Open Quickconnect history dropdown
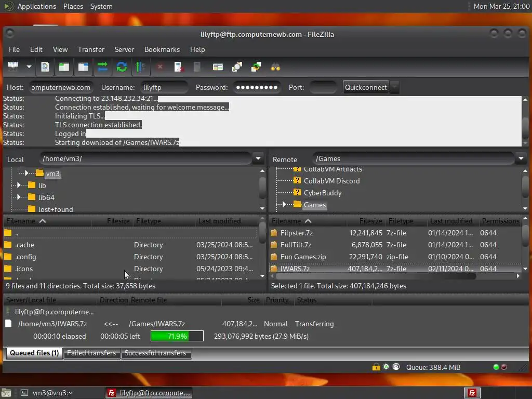This screenshot has width=532, height=399. pyautogui.click(x=394, y=87)
